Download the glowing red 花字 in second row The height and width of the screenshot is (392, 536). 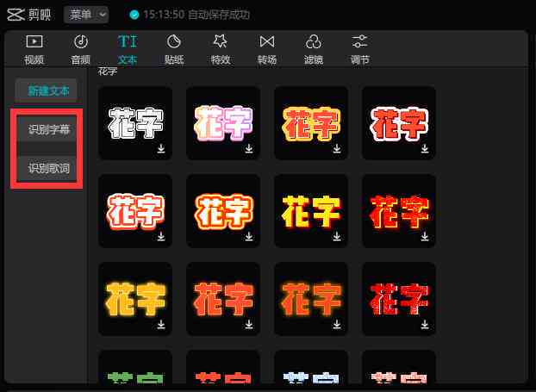coord(425,236)
